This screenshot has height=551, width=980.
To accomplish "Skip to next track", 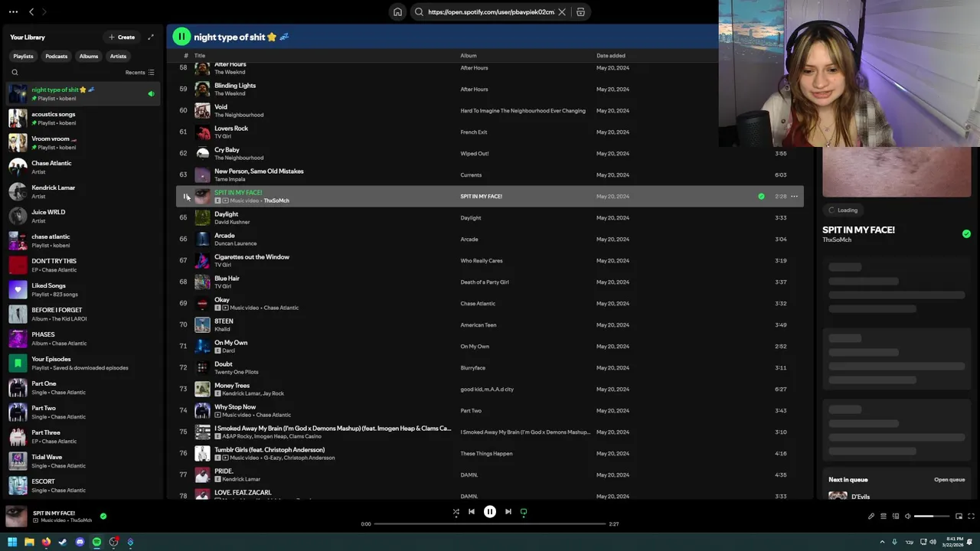I will (x=508, y=512).
